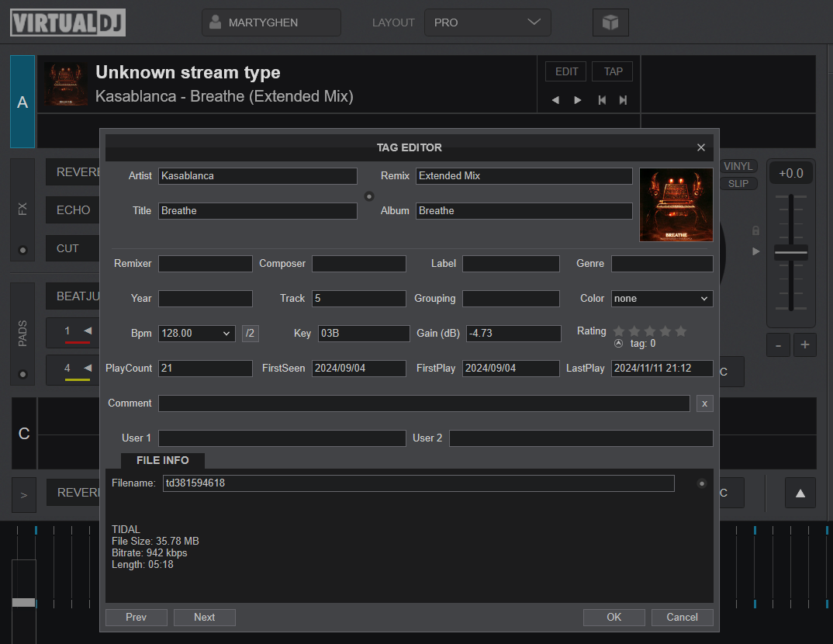
Task: Click the Filename field td381594618
Action: 419,483
